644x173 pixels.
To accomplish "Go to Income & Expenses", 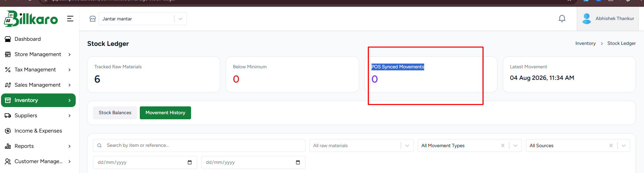I will click(38, 131).
